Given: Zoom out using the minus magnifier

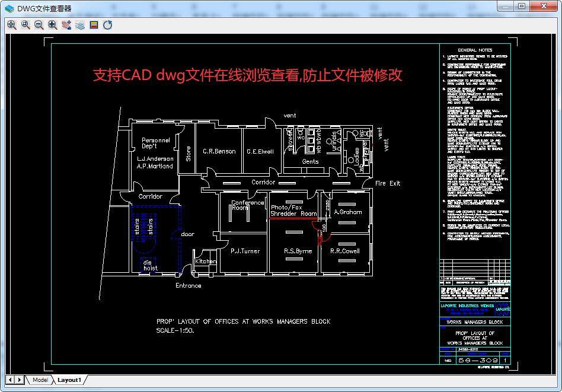Looking at the screenshot, I should pos(39,25).
